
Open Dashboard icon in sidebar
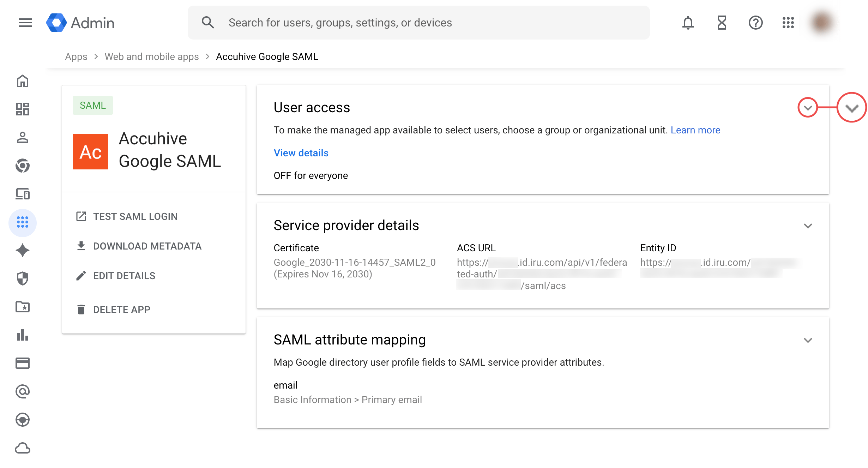click(23, 109)
